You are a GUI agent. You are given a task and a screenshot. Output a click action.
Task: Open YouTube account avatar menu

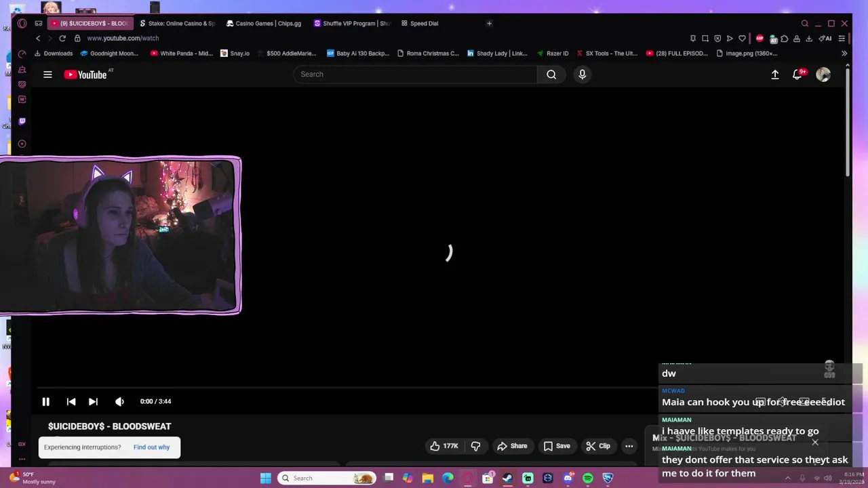point(823,75)
